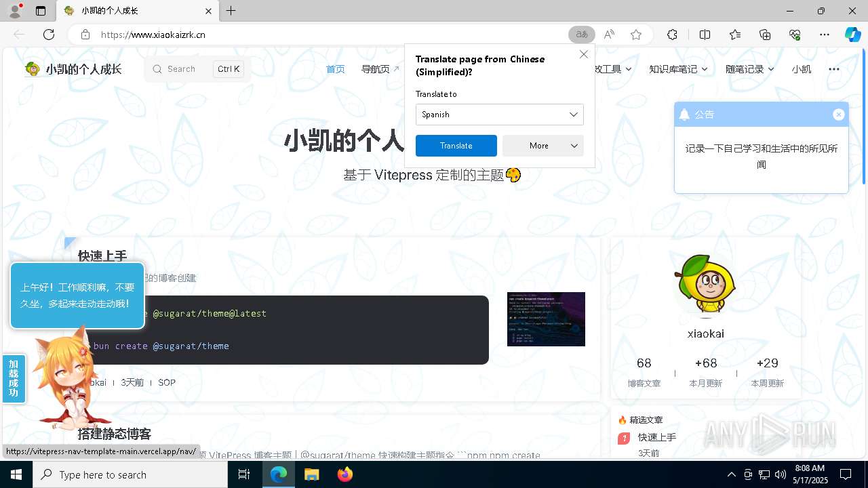868x488 pixels.
Task: Open the Translate to language dropdown
Action: (x=499, y=115)
